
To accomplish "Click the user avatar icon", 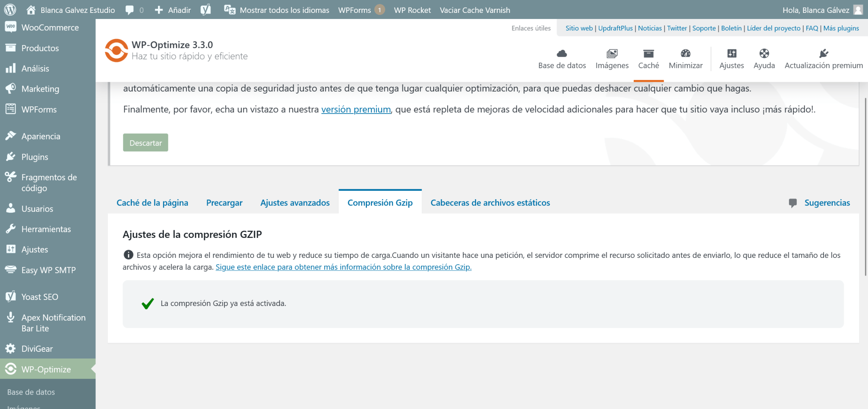I will tap(858, 10).
